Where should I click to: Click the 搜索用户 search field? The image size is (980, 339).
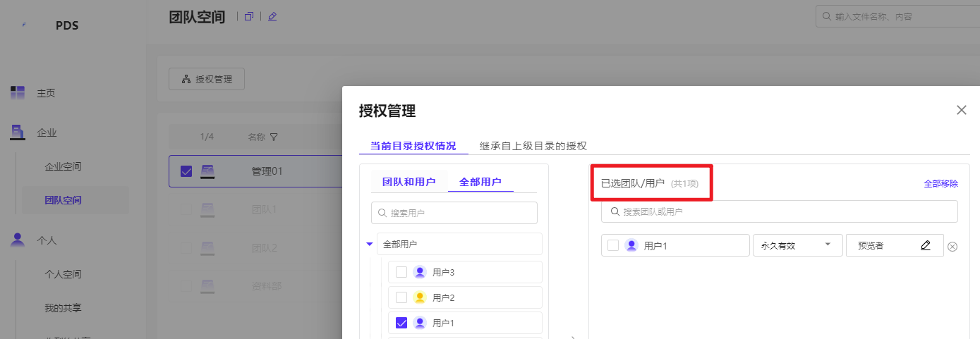(454, 213)
